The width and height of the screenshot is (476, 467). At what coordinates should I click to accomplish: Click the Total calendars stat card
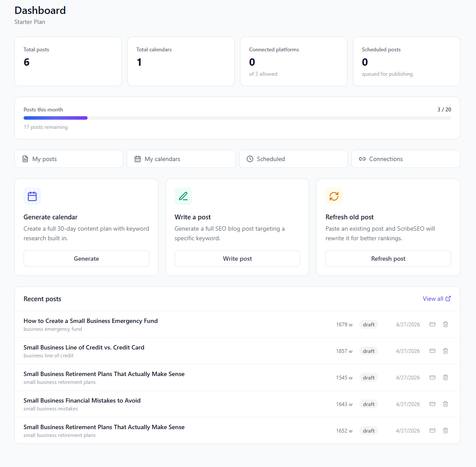(x=181, y=62)
